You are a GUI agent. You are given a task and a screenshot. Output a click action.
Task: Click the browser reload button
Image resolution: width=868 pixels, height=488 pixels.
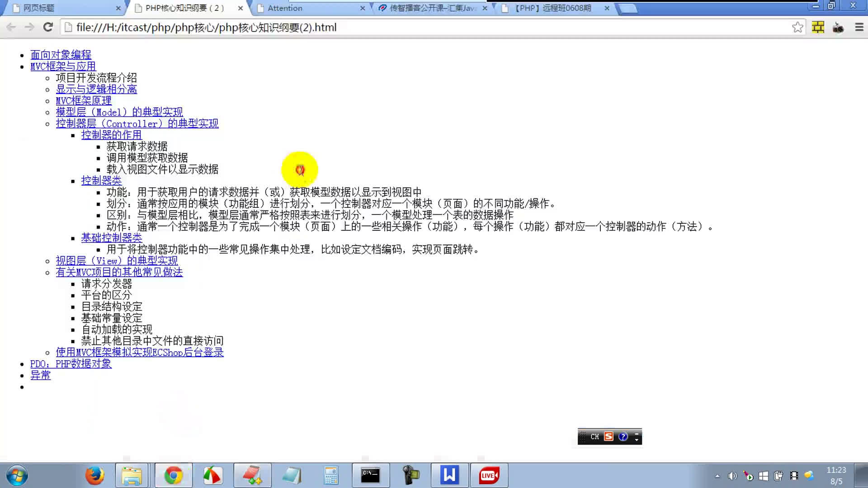tap(48, 27)
